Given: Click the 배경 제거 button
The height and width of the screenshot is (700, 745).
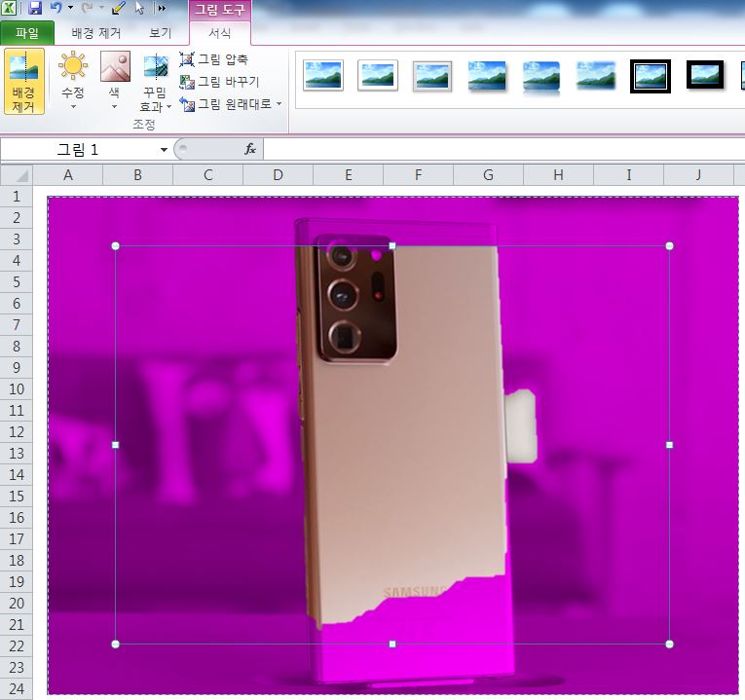Looking at the screenshot, I should pyautogui.click(x=23, y=81).
